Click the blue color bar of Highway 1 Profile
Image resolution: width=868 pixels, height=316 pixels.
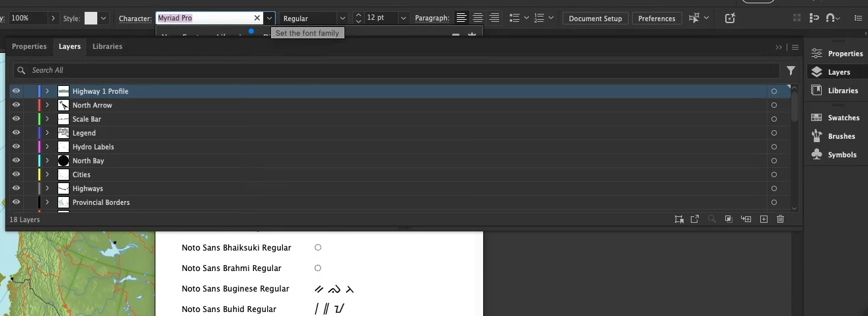[x=39, y=91]
